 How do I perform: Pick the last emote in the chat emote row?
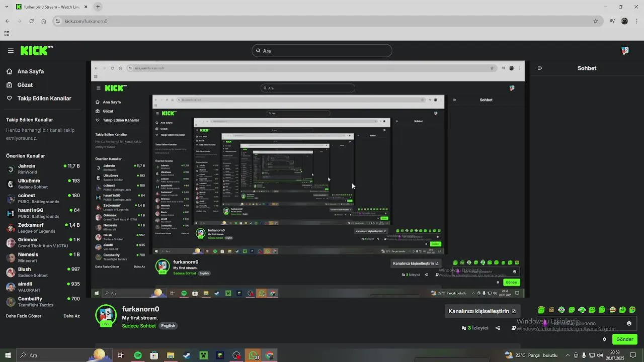click(632, 310)
